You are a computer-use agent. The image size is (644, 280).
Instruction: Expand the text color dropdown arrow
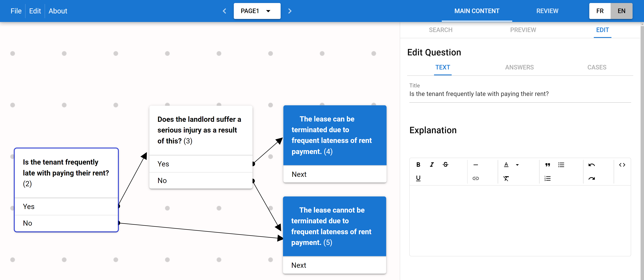pyautogui.click(x=517, y=165)
